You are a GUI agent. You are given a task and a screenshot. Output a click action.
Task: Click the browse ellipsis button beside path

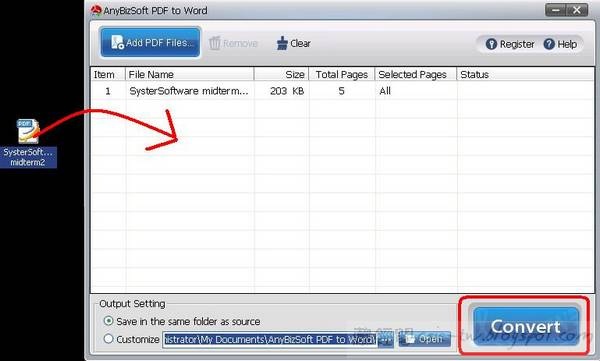[386, 340]
